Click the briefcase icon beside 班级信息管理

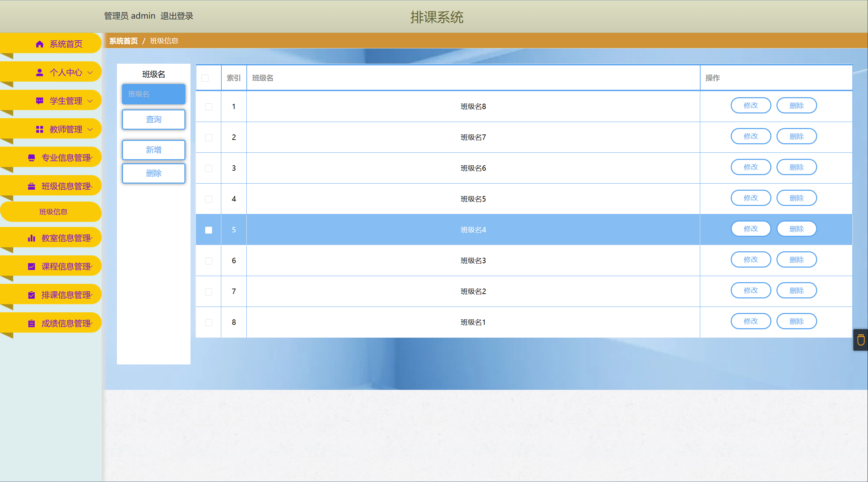(x=32, y=186)
